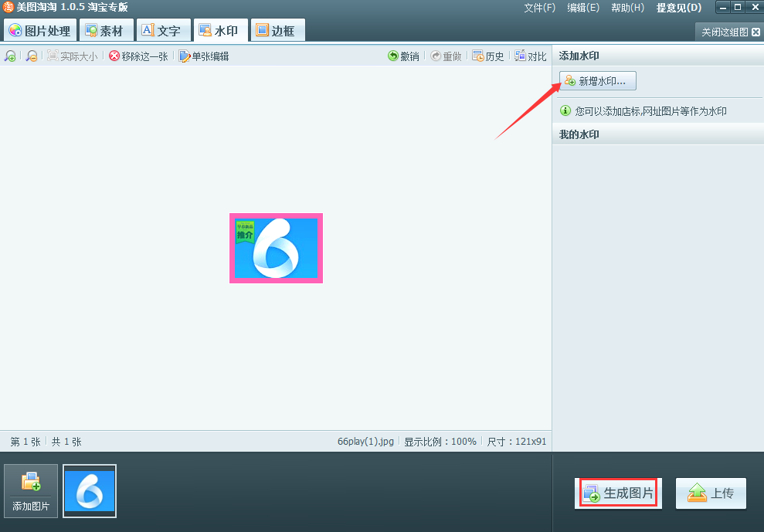Click the zoom out magnifier icon
This screenshot has width=764, height=532.
coord(32,56)
